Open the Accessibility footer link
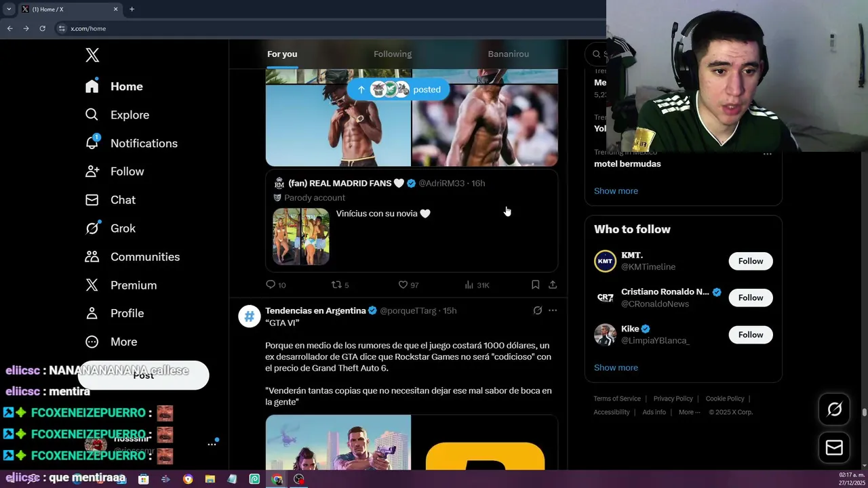Image resolution: width=868 pixels, height=488 pixels. (612, 412)
